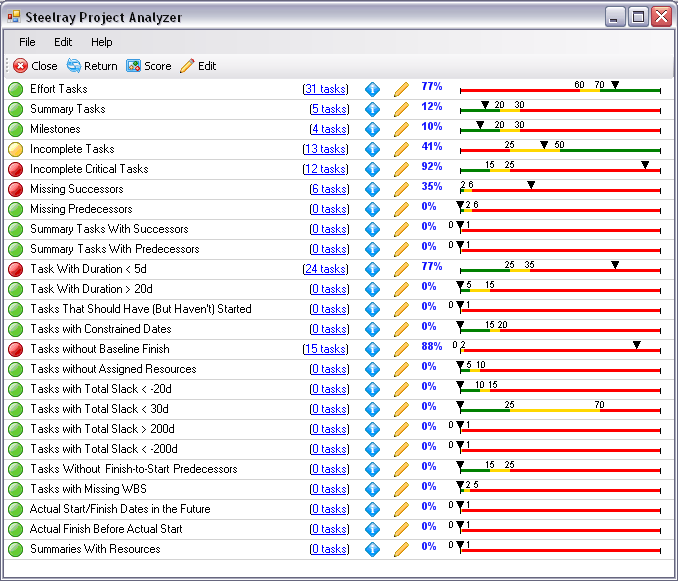Open info icon for Tasks with Constrained Dates

coord(372,329)
